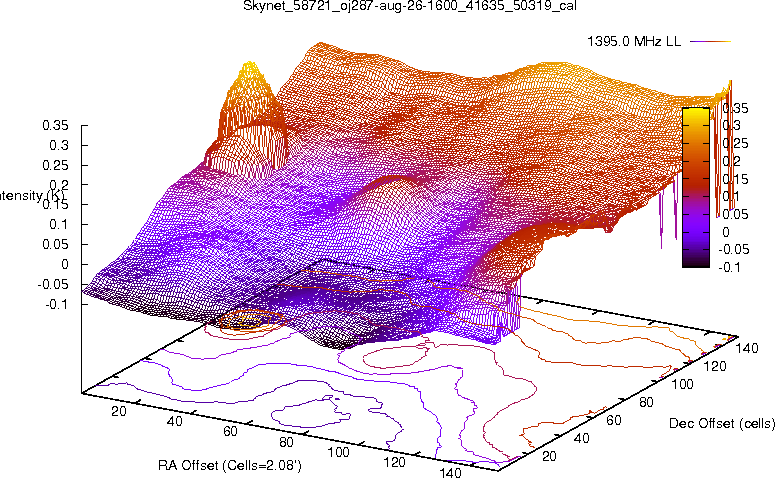Click tick 120 on the RA Offset axis

point(394,462)
